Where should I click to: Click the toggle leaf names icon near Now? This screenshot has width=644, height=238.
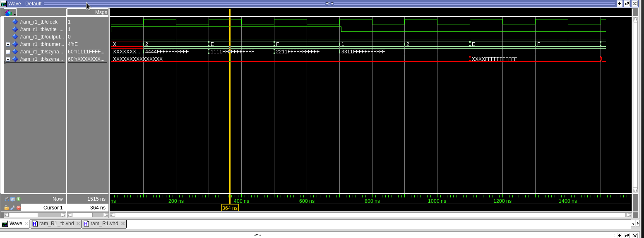click(7, 199)
